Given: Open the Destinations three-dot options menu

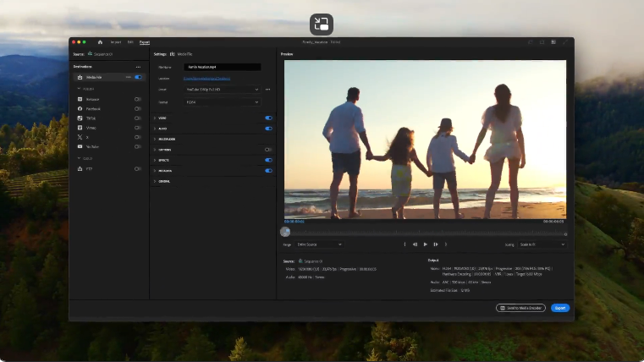Looking at the screenshot, I should 138,66.
